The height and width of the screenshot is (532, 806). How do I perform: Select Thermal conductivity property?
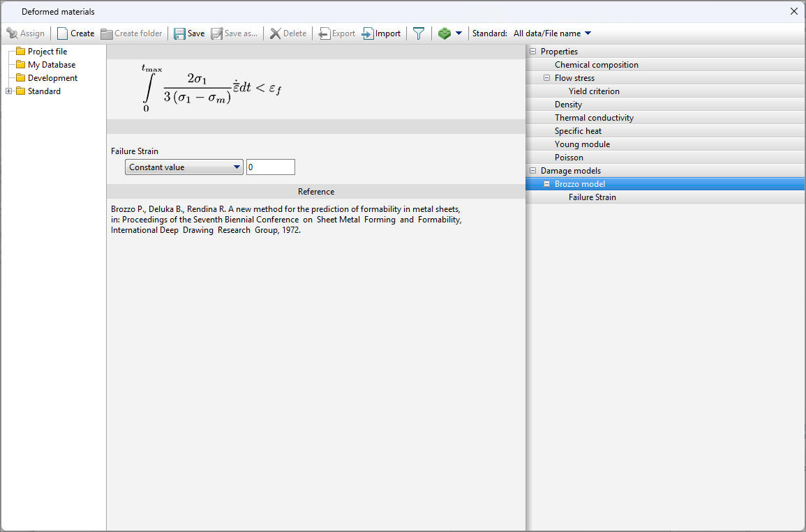(594, 118)
